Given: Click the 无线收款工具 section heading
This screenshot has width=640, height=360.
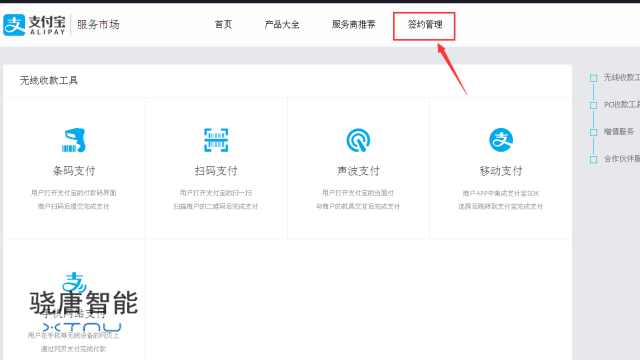Looking at the screenshot, I should (49, 80).
